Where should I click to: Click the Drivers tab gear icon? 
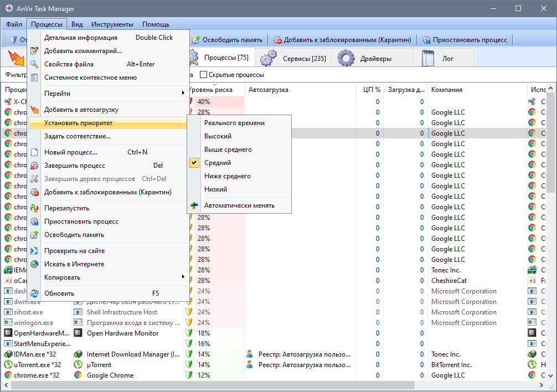click(x=346, y=58)
